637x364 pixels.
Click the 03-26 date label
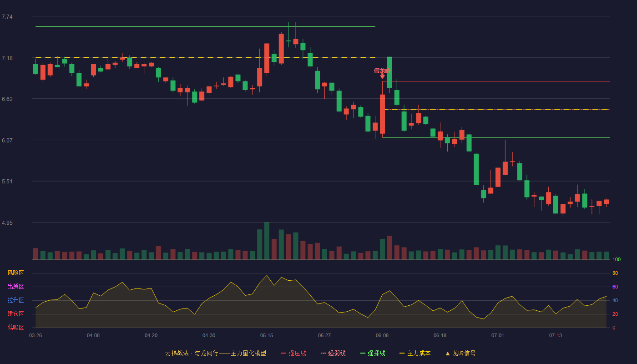click(35, 335)
